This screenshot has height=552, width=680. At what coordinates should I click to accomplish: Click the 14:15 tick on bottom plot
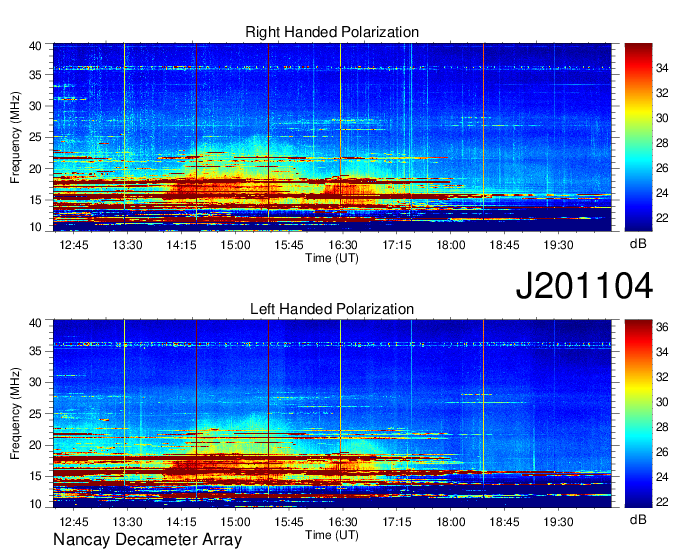click(x=181, y=522)
